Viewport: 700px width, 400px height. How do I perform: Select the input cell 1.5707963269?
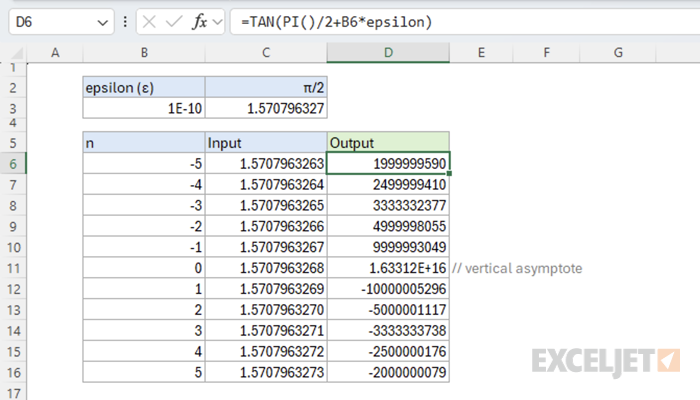tap(266, 289)
